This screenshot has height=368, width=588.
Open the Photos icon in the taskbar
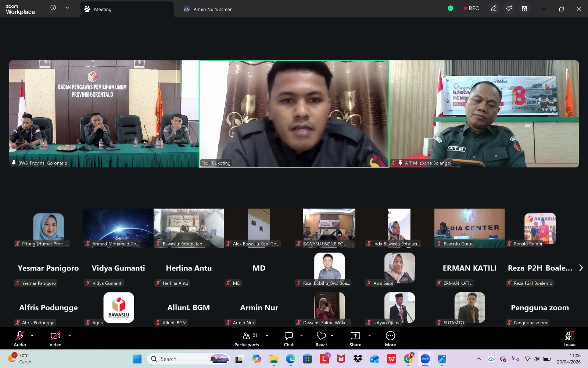pos(442,359)
